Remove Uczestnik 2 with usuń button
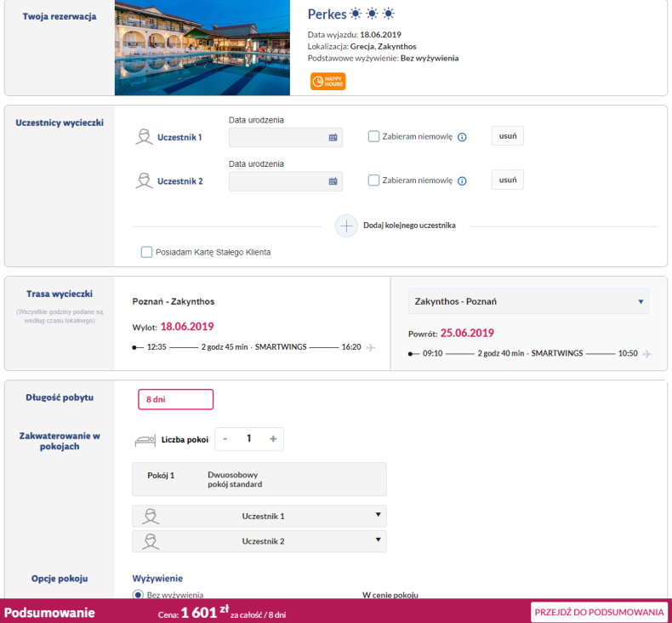Screen dimensions: 672x623 pos(508,180)
